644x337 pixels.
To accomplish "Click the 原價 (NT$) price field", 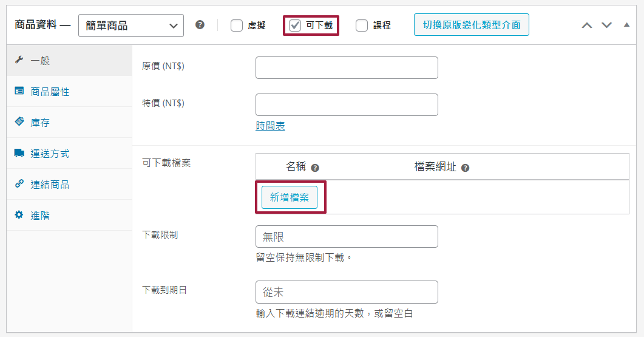I will (x=347, y=67).
